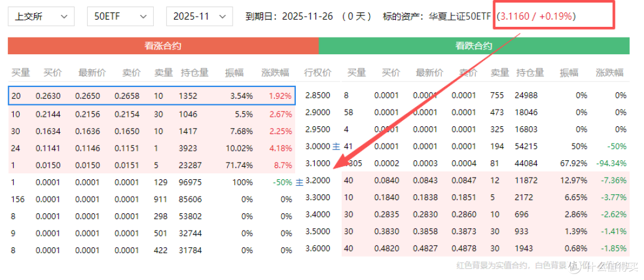Select strike price 3.6000 row

[318, 248]
